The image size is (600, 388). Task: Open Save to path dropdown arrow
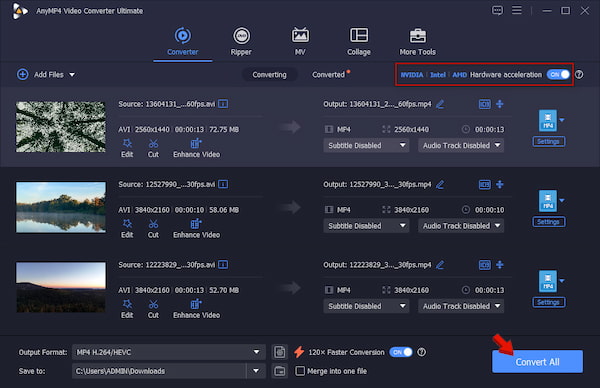tap(256, 371)
